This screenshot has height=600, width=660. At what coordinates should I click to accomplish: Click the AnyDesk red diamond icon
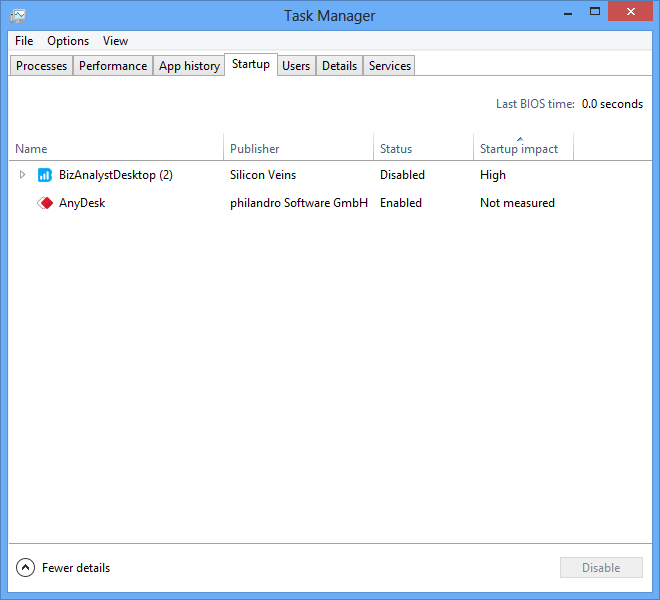[x=45, y=203]
